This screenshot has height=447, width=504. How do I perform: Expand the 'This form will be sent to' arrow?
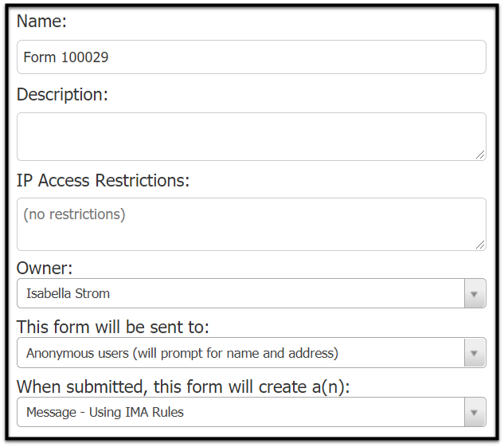pos(475,353)
